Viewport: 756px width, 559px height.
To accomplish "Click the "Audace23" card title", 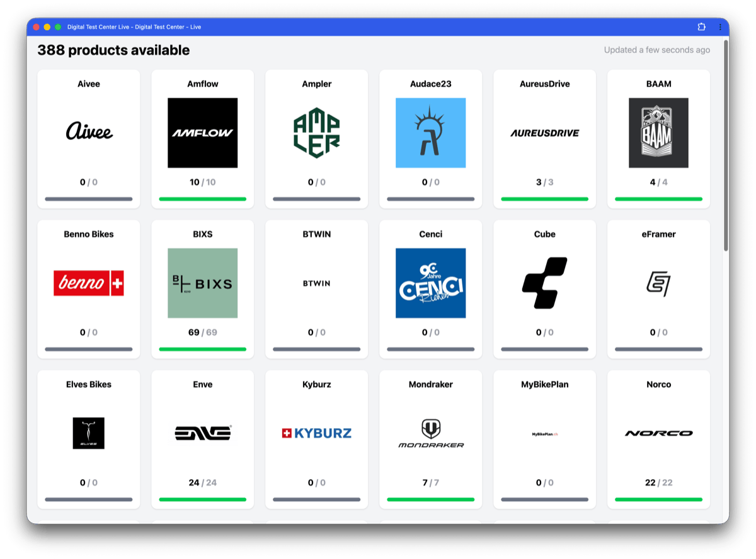I will [431, 84].
